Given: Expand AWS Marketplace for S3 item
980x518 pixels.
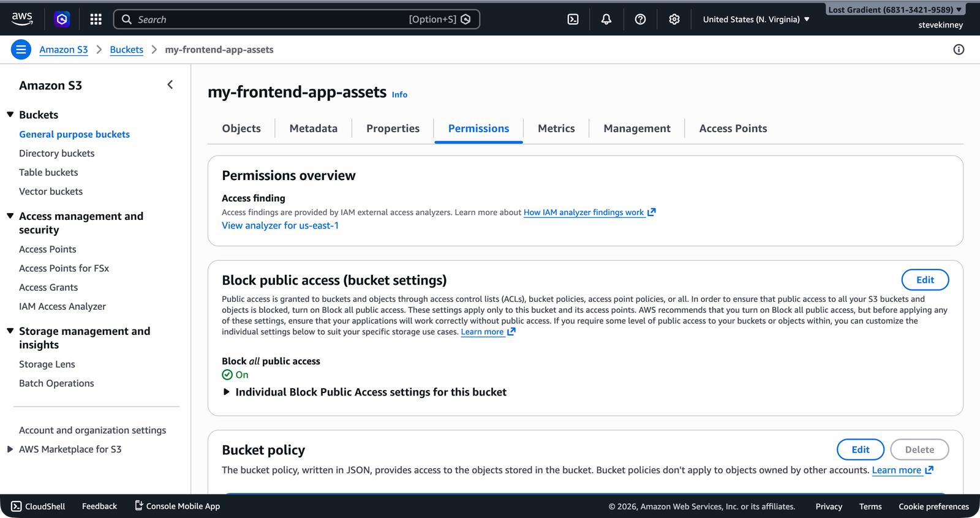Looking at the screenshot, I should point(10,449).
